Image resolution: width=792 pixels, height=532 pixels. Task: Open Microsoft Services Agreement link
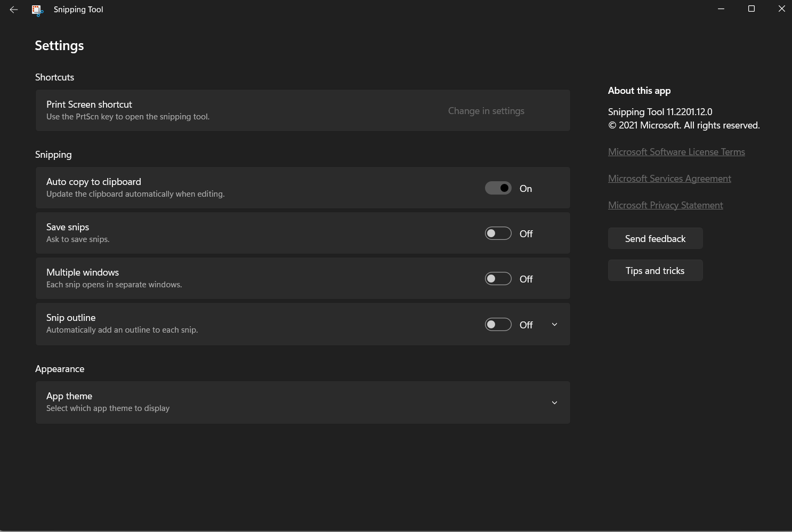[x=669, y=179]
